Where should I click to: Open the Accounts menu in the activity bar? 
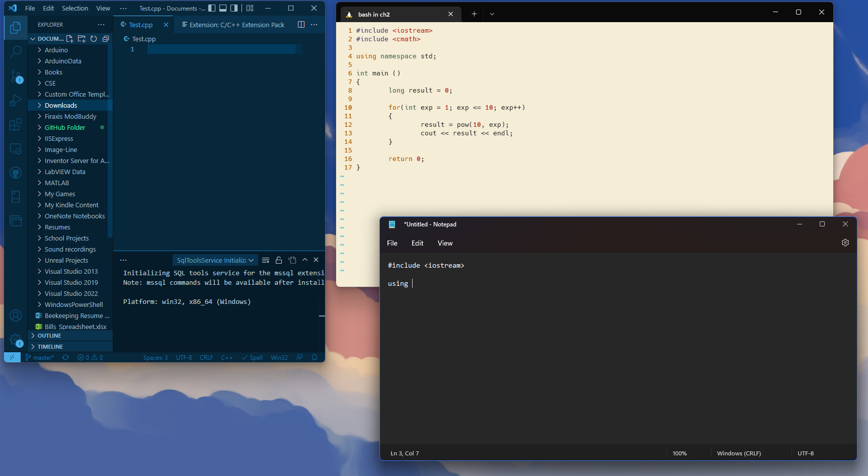(16, 315)
